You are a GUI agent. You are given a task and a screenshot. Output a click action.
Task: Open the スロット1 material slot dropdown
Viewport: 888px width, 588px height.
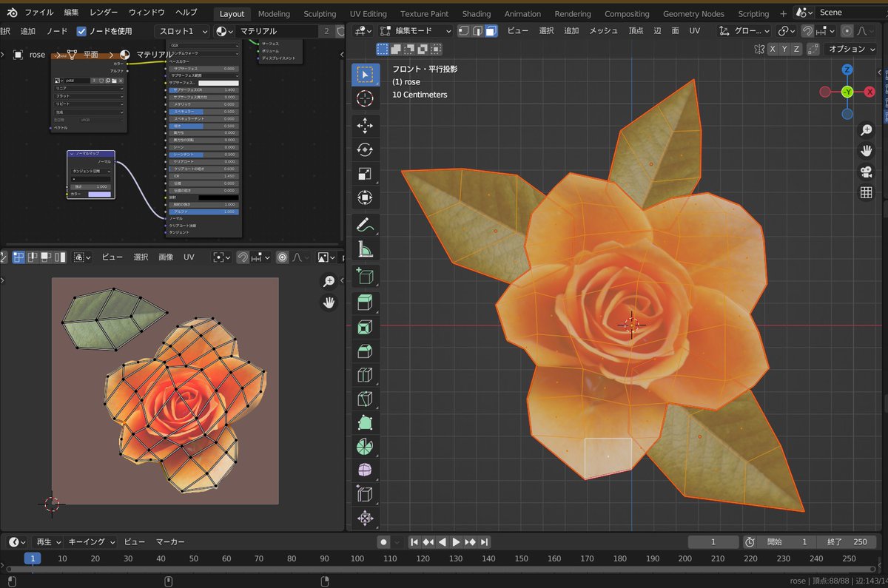(x=181, y=31)
